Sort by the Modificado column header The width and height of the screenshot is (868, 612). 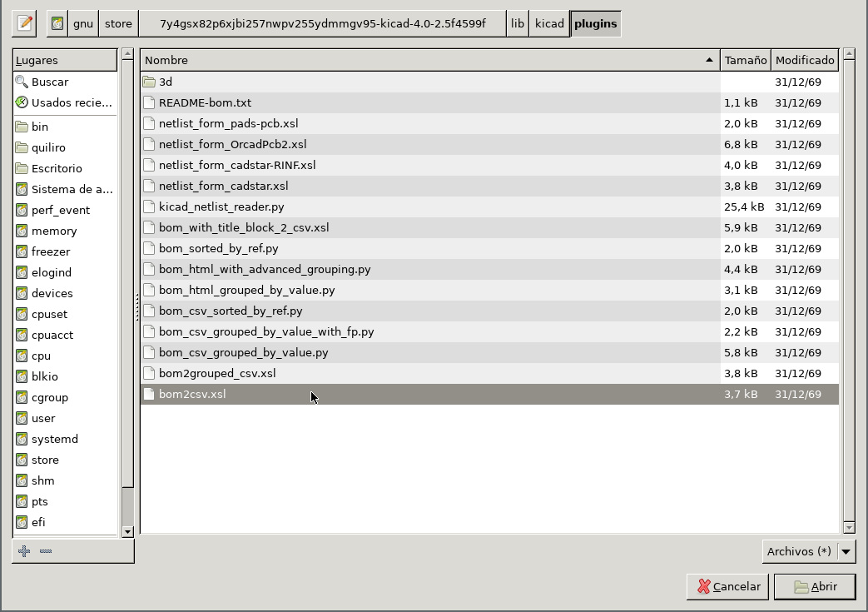(x=805, y=61)
